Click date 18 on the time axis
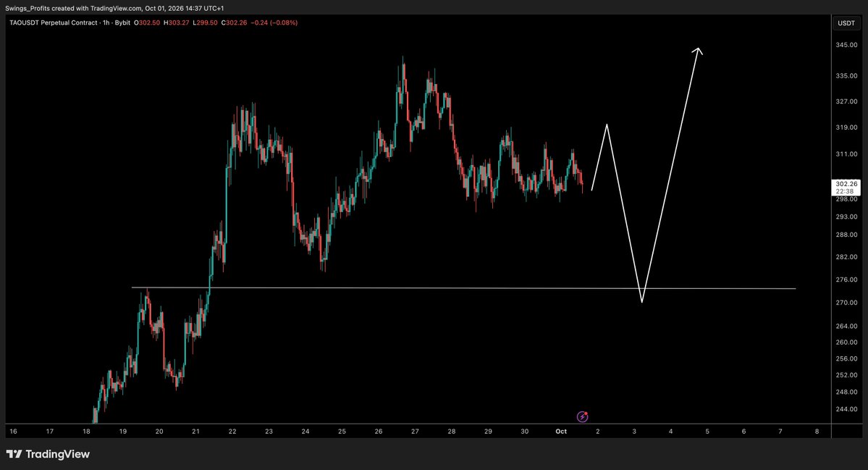The image size is (868, 470). (x=86, y=431)
